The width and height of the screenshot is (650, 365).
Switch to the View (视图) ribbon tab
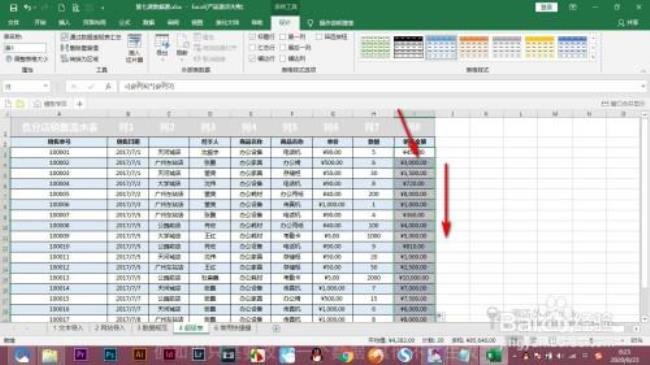(x=197, y=23)
